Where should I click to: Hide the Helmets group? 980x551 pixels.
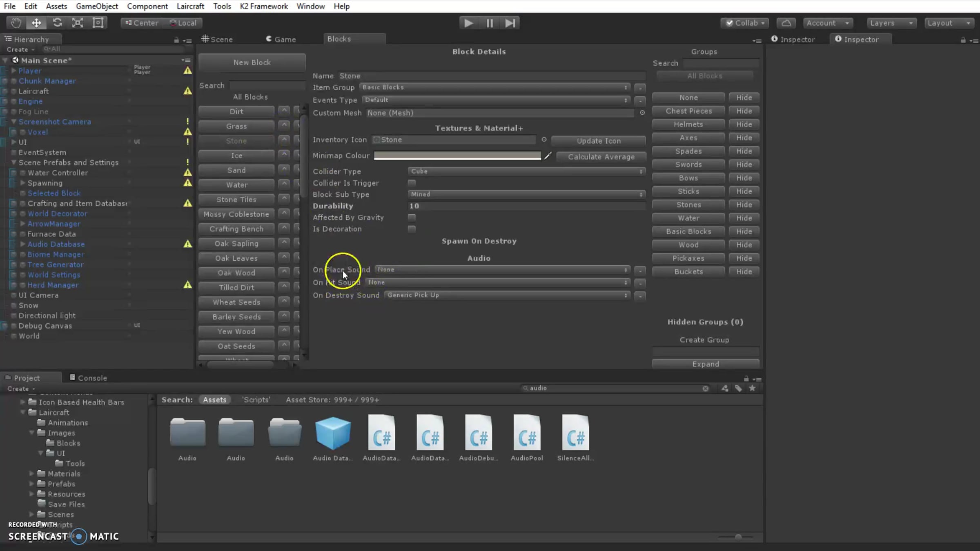[x=744, y=124]
